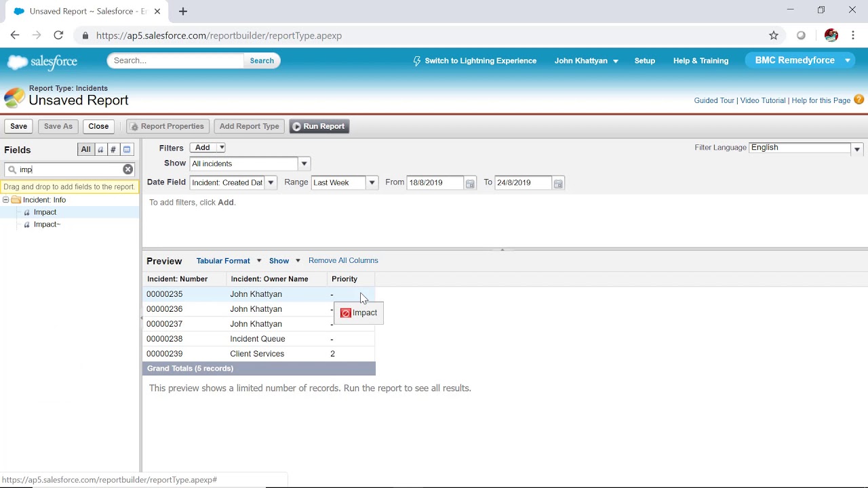Open calendar picker for From date
868x488 pixels.
pyautogui.click(x=470, y=183)
